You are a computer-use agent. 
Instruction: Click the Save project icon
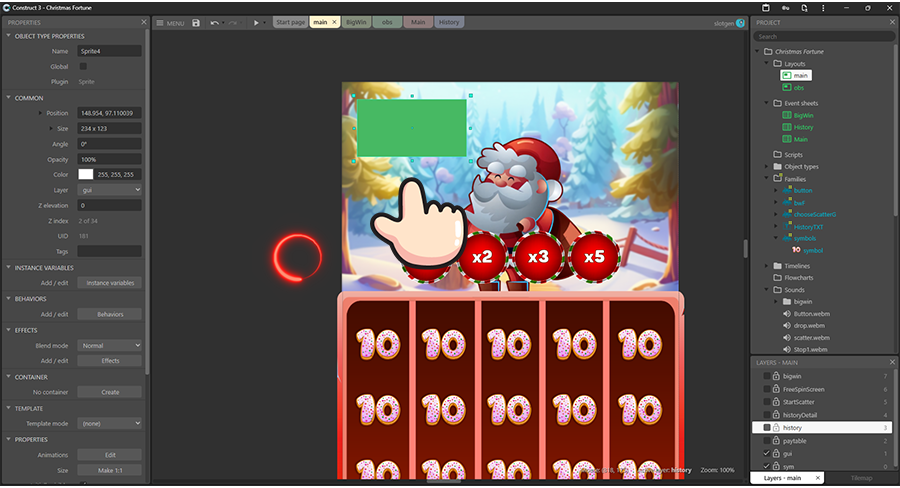pyautogui.click(x=196, y=22)
